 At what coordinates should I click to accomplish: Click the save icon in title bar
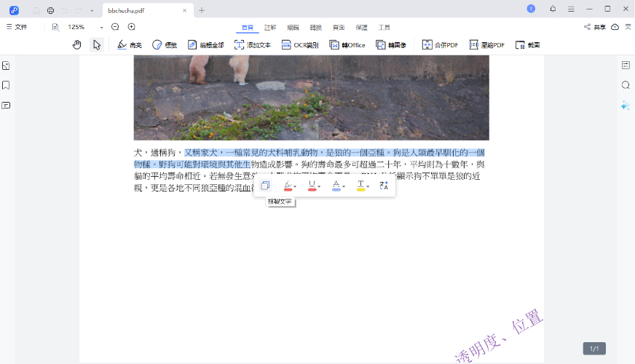(x=36, y=10)
